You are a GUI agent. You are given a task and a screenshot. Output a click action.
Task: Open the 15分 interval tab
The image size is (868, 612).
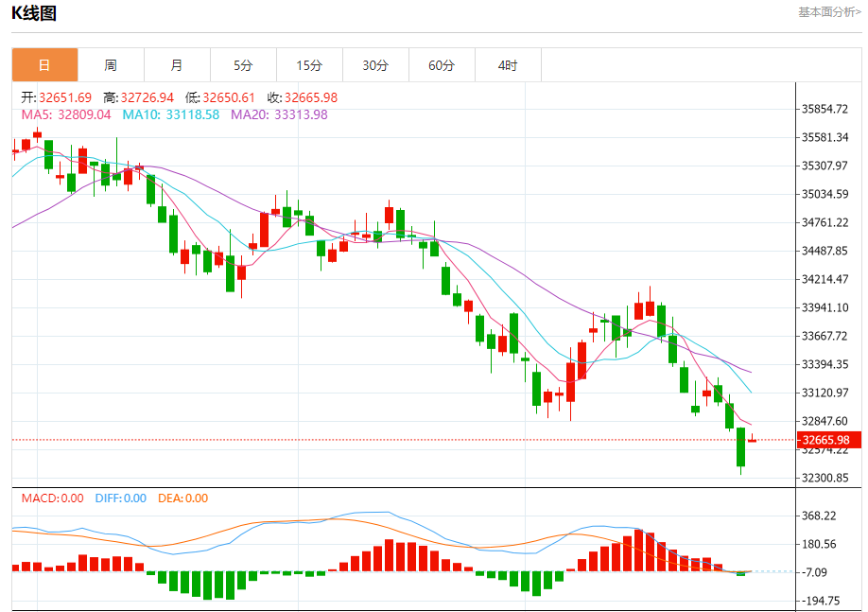point(309,65)
